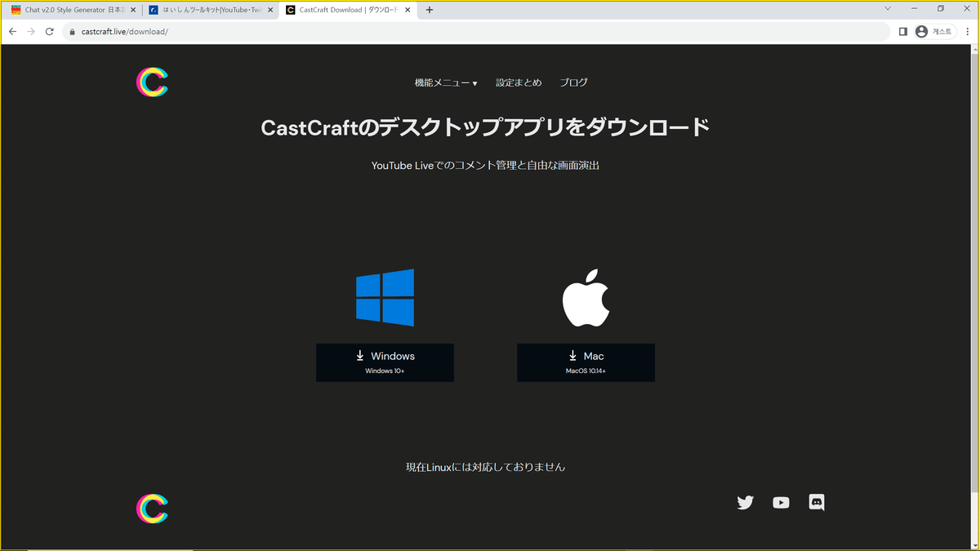
Task: Click the address bar showing castcraft.live/download/
Action: 476,32
